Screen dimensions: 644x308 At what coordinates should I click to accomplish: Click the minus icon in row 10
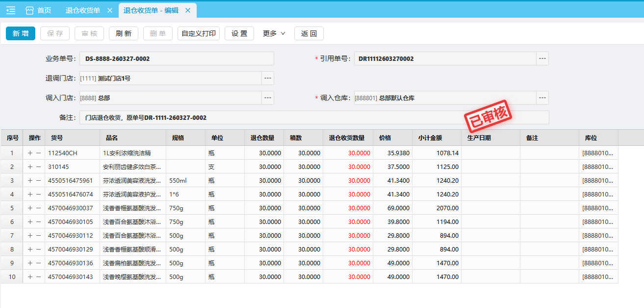point(39,277)
